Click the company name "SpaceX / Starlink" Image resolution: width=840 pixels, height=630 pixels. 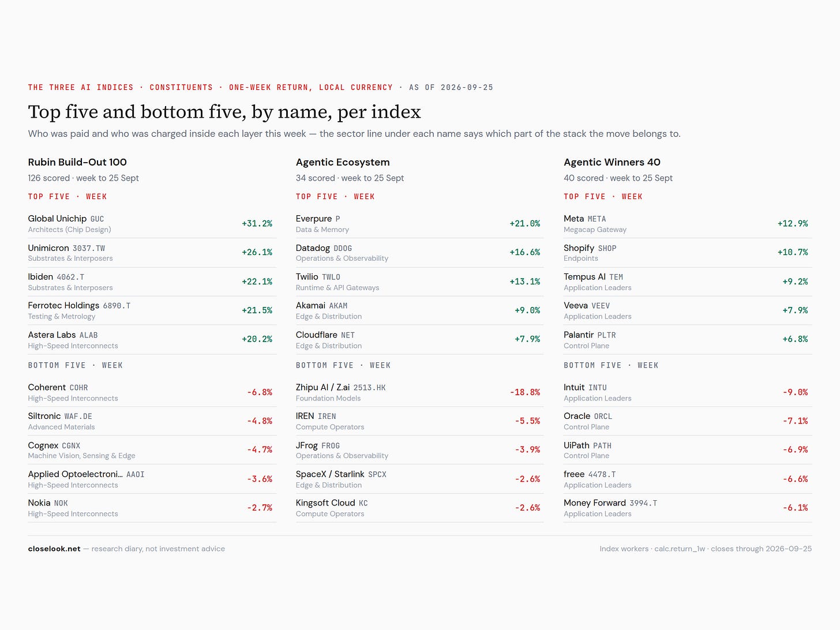[x=330, y=474]
